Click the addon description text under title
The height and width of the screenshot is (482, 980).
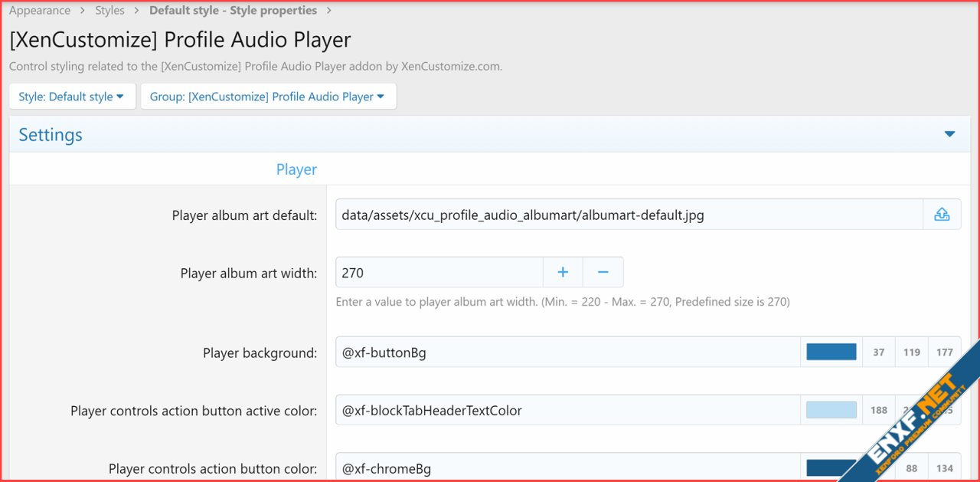click(256, 66)
